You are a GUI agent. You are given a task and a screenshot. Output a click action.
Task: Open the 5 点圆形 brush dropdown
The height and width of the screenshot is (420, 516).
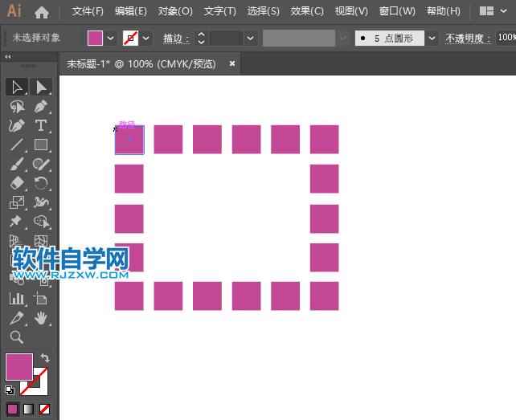pos(432,38)
